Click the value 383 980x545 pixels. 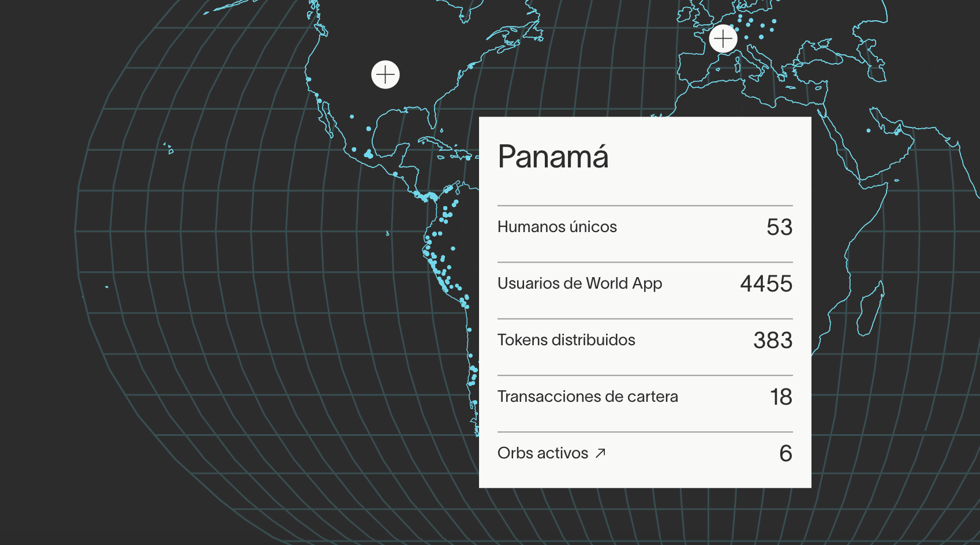[773, 340]
